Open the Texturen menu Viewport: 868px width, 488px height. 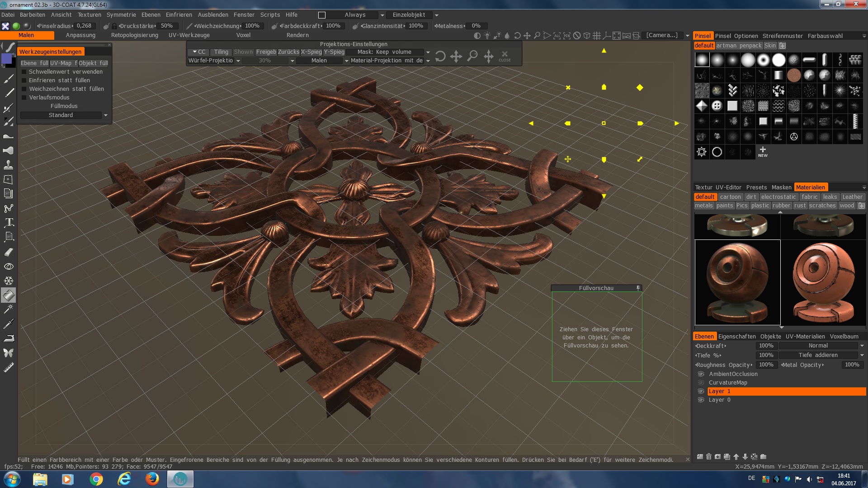coord(89,15)
